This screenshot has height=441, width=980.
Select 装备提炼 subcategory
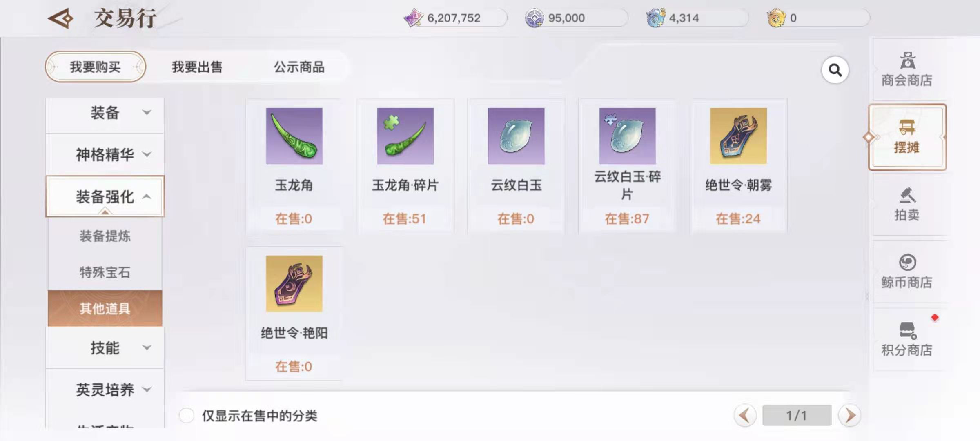(x=105, y=236)
